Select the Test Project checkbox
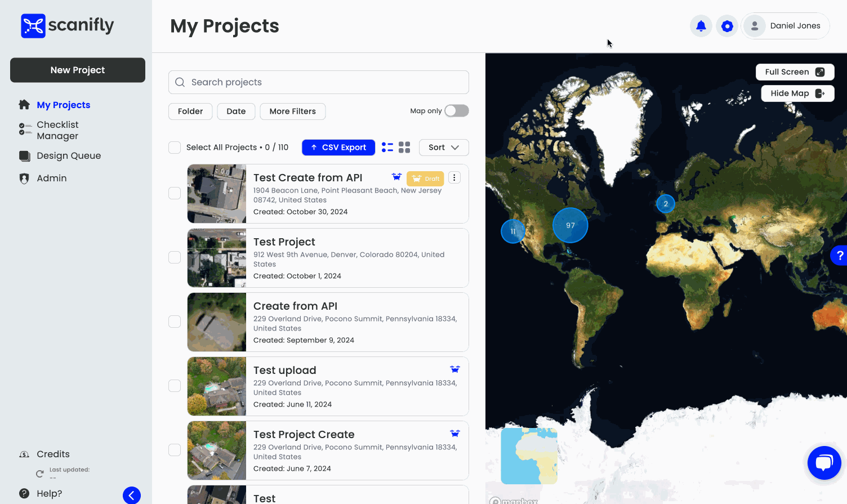The height and width of the screenshot is (504, 847). point(175,257)
